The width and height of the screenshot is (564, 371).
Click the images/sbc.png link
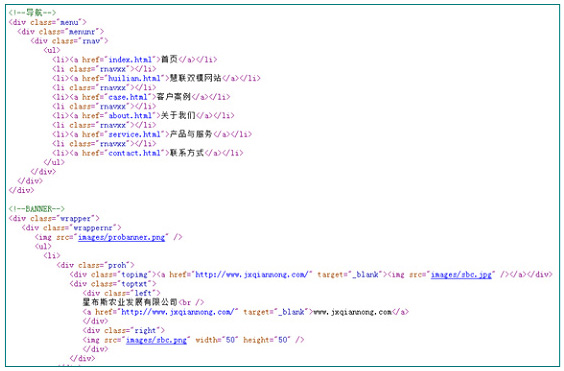coord(156,340)
